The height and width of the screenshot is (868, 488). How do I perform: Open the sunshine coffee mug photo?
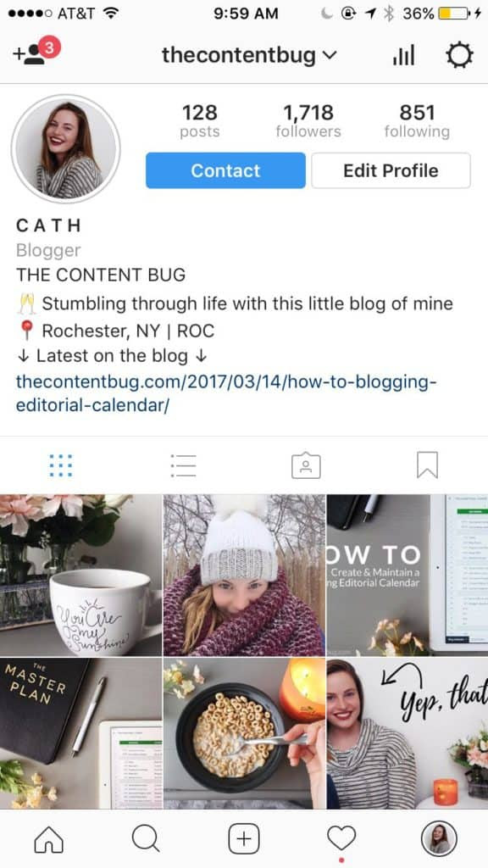(80, 575)
